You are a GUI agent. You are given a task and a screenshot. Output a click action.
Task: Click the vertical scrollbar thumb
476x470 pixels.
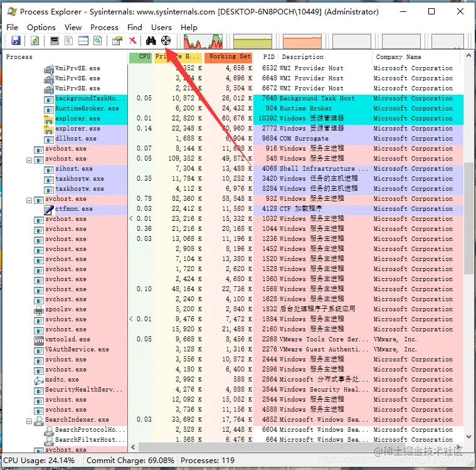tap(468, 218)
